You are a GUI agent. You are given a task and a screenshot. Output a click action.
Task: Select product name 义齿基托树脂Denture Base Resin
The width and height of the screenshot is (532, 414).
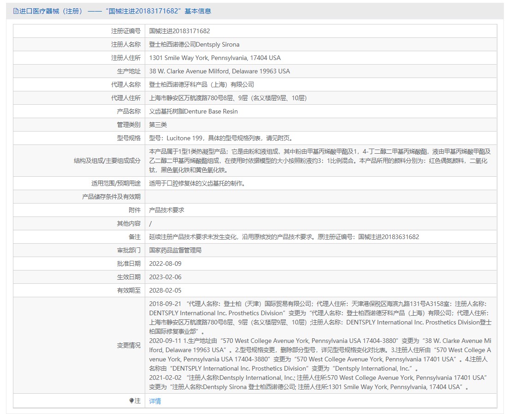click(194, 111)
